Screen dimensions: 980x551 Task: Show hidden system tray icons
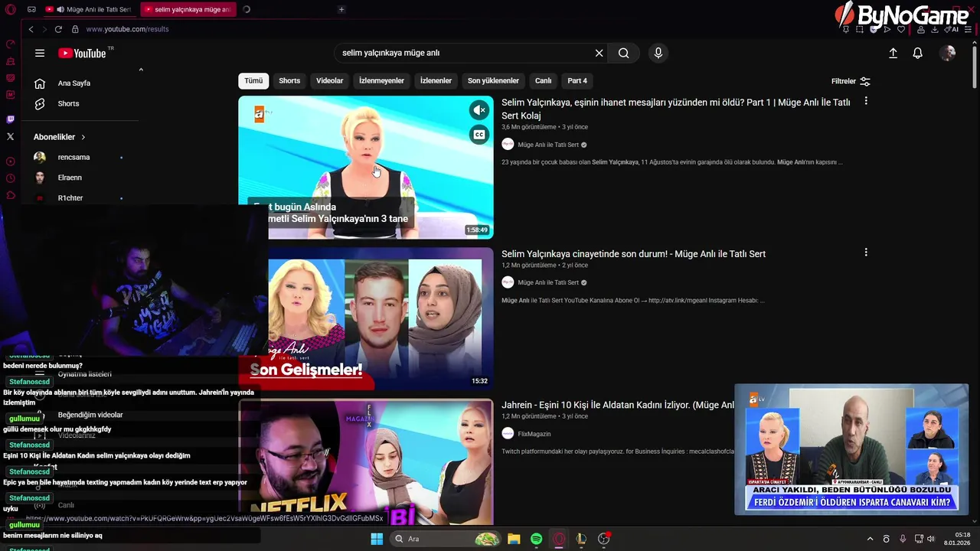click(870, 539)
